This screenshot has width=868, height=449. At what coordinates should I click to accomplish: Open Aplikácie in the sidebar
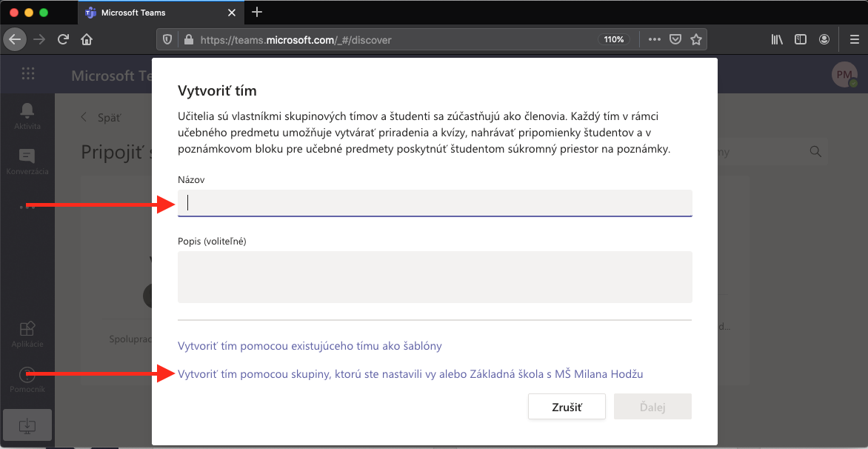click(x=27, y=329)
